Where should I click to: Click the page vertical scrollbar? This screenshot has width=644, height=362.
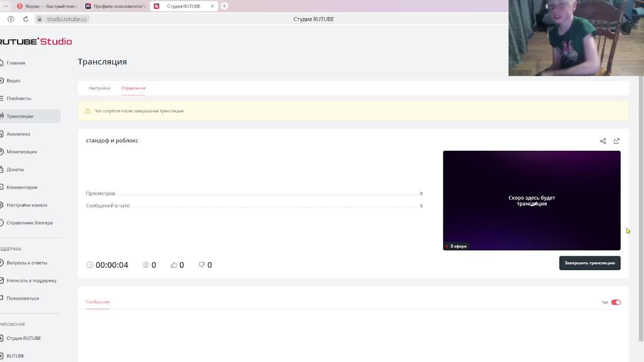[641, 209]
